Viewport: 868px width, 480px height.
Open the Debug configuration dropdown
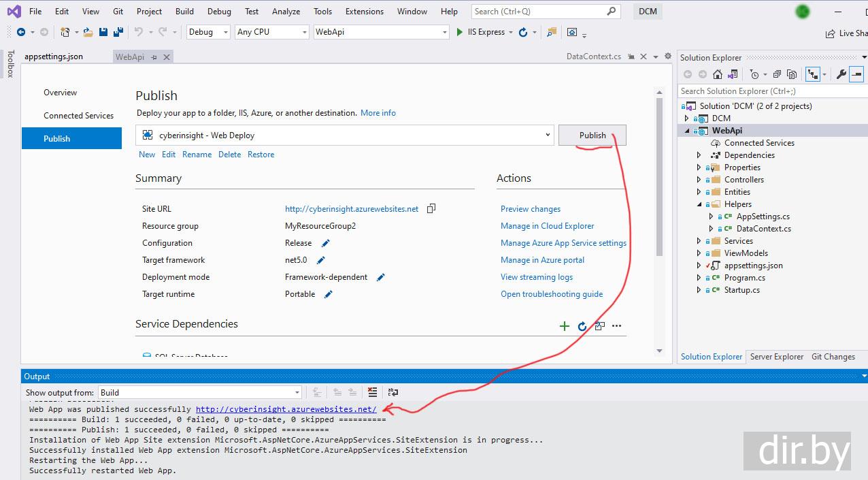pyautogui.click(x=208, y=32)
